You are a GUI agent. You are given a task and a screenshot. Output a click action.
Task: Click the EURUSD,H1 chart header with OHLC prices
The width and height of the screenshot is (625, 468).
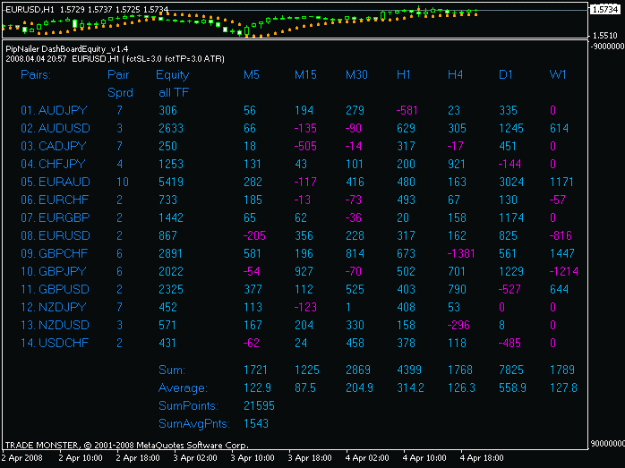pyautogui.click(x=87, y=10)
